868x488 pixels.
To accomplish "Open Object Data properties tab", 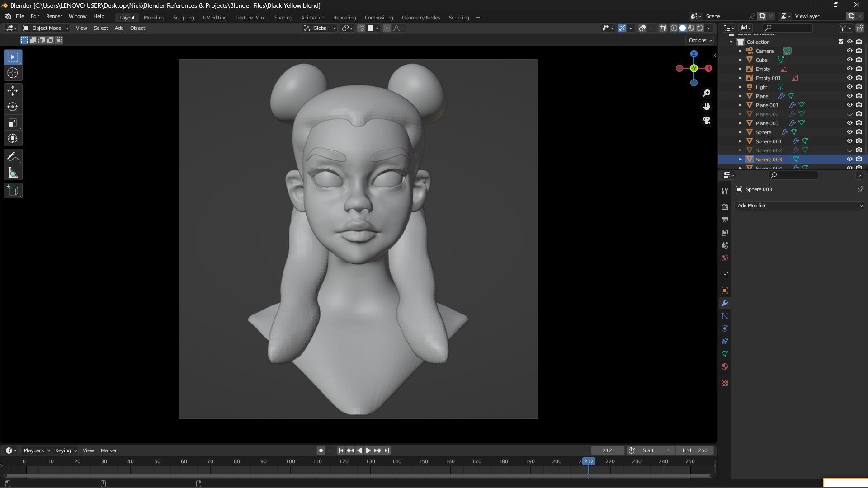I will coord(725,354).
